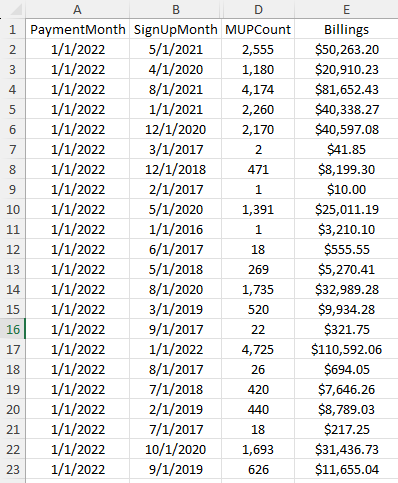Viewport: 398px width, 483px height.
Task: Click the SignUpMonth header cell
Action: (x=176, y=29)
